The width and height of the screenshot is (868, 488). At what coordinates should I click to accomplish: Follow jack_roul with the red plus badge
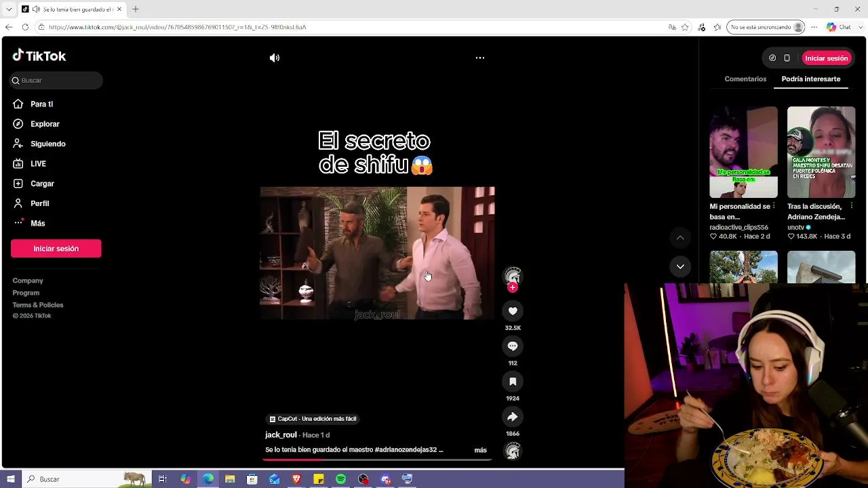pos(513,287)
